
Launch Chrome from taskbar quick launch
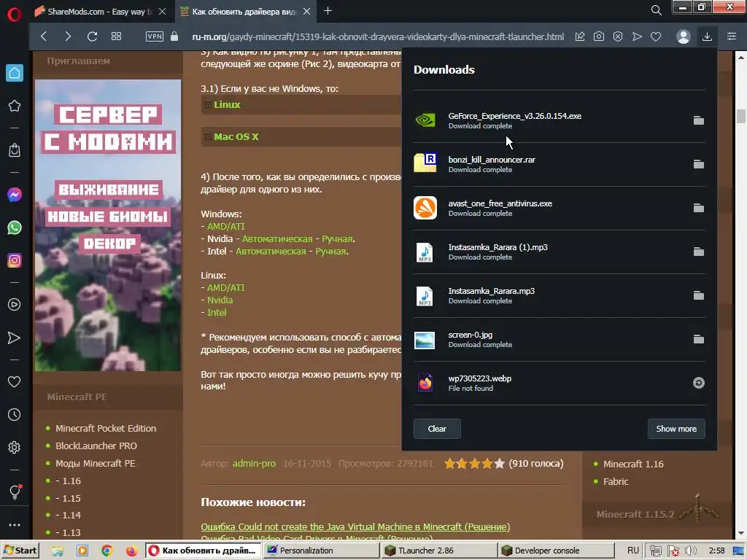point(107,551)
